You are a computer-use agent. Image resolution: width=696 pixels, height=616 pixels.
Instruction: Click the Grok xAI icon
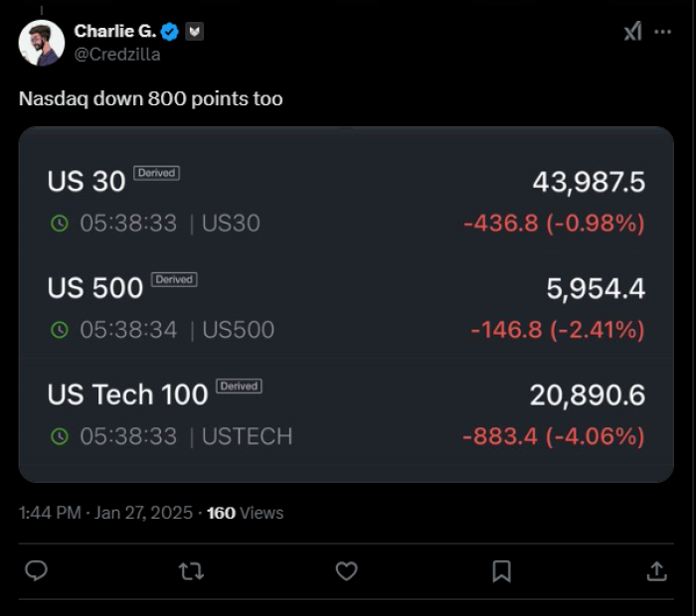click(x=632, y=32)
